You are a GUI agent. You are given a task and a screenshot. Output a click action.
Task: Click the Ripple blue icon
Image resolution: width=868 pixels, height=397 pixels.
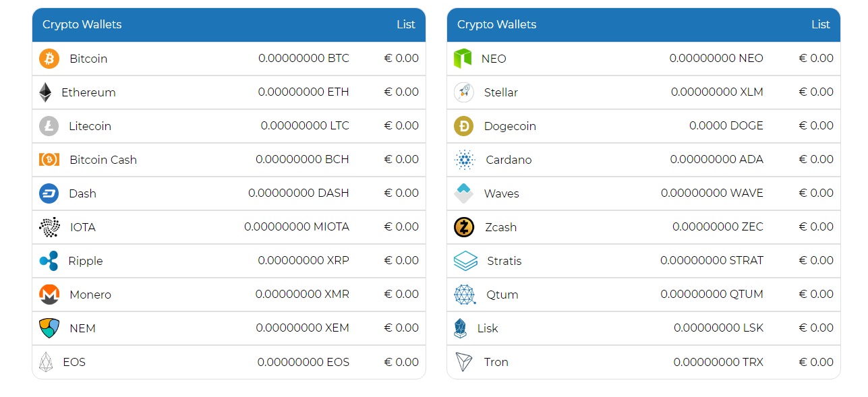tap(49, 261)
